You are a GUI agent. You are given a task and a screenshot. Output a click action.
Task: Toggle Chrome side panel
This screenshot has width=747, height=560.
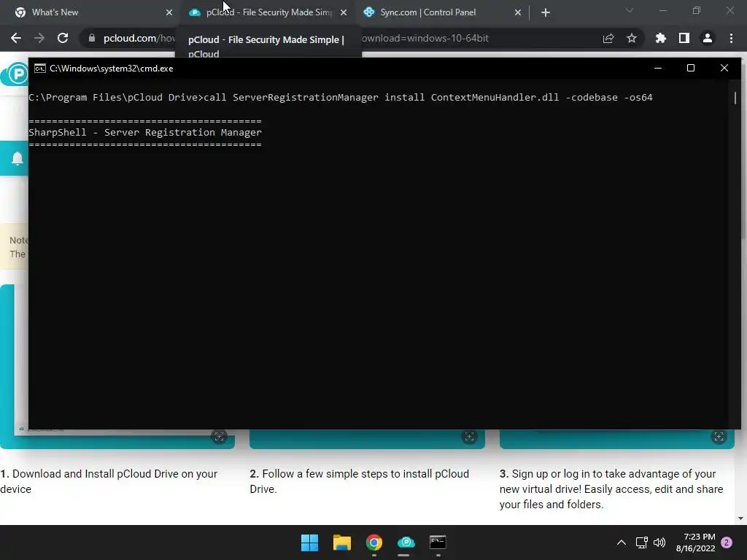click(684, 38)
